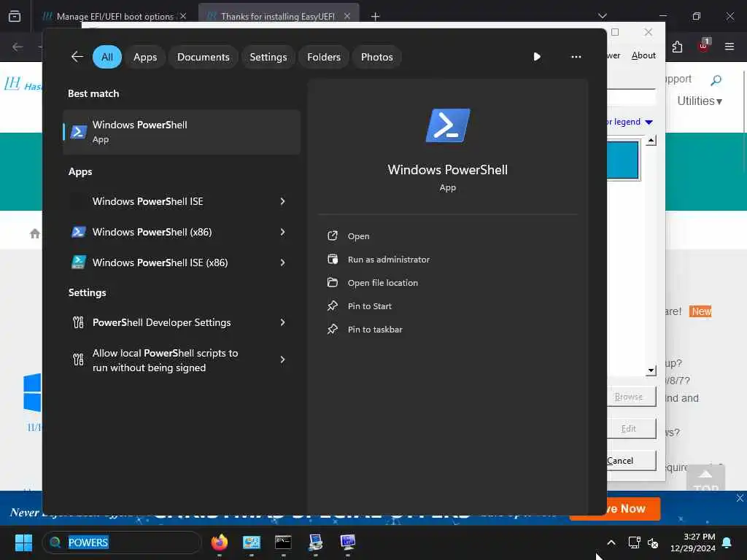
Task: Expand Windows PowerShell ISE (x86) chevron
Action: [x=282, y=262]
